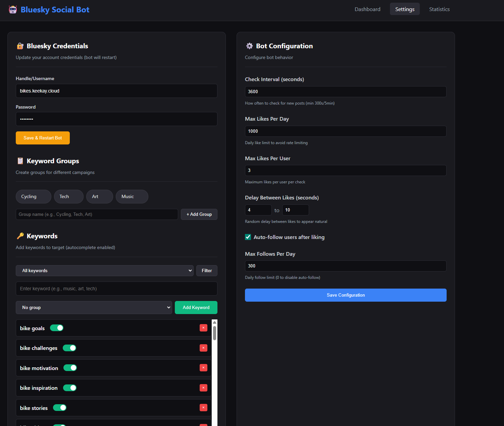Focus the Max Likes Per Day field

[346, 131]
